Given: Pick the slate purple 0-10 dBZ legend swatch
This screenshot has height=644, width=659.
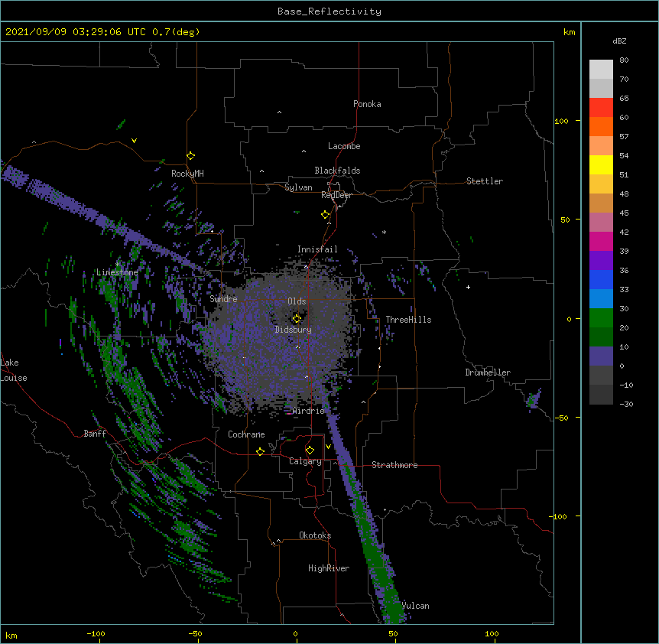Looking at the screenshot, I should 601,356.
